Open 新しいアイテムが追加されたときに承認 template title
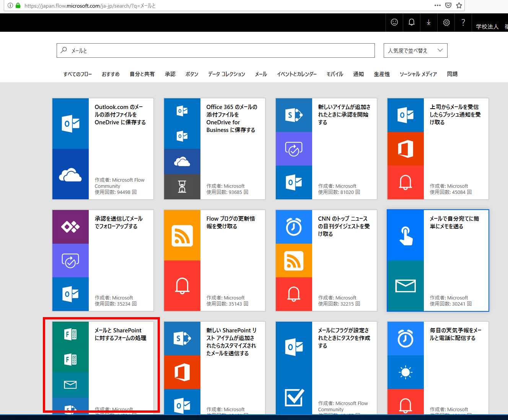508x420 pixels. click(344, 115)
